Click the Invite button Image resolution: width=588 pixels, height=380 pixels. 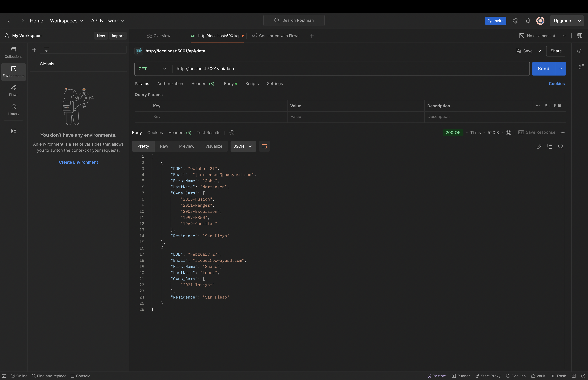tap(495, 21)
